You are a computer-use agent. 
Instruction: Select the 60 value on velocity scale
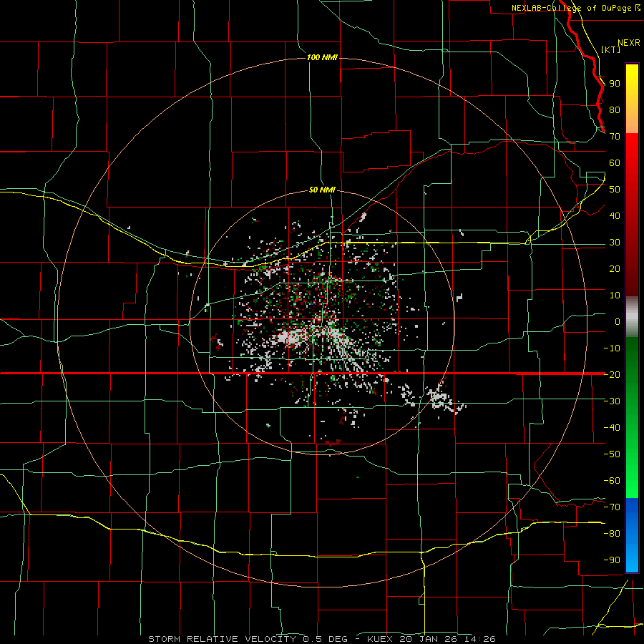coord(615,163)
